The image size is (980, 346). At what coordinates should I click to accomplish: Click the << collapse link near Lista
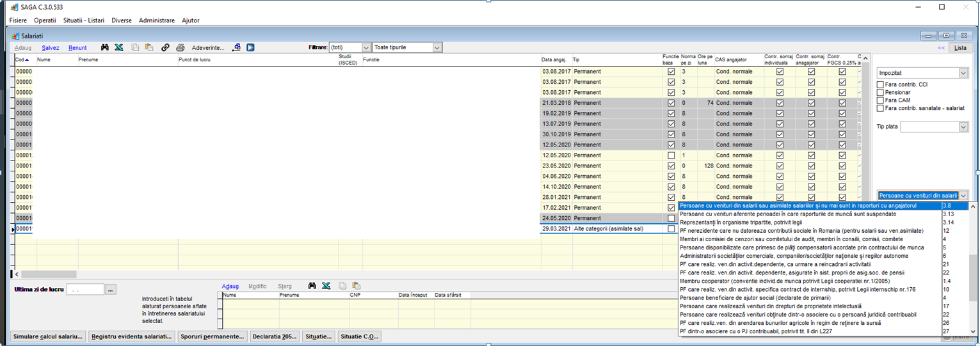click(x=941, y=48)
